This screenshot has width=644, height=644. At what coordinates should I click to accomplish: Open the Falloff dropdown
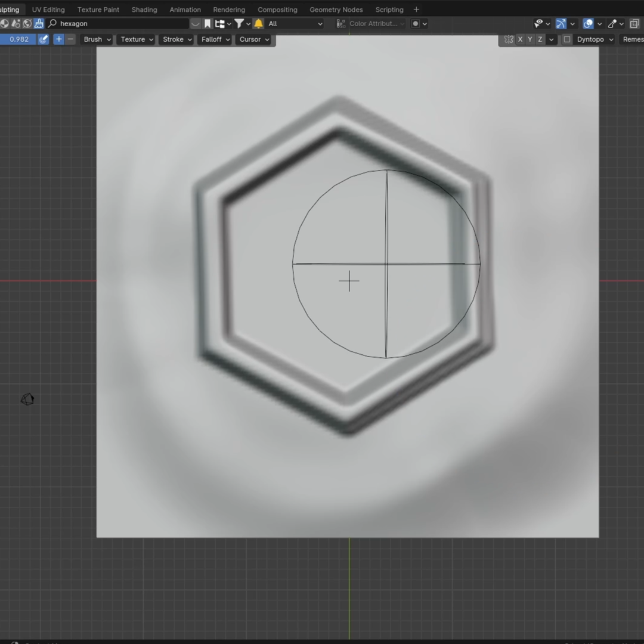[x=214, y=39]
